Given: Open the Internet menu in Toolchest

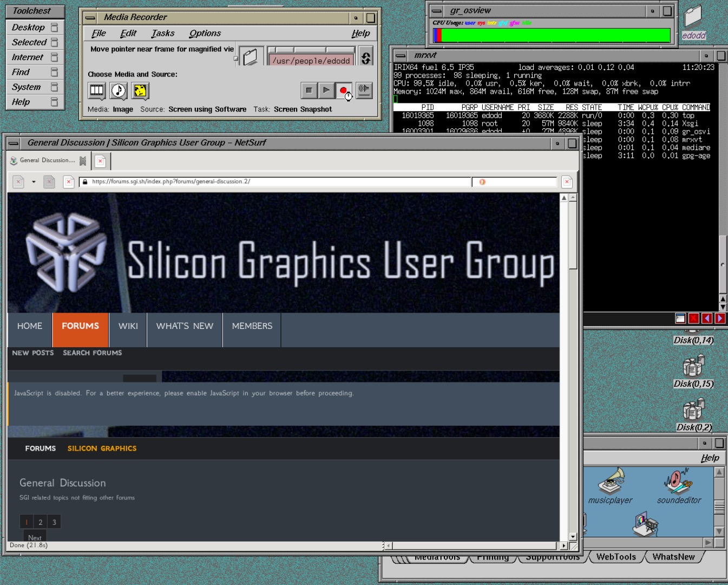Looking at the screenshot, I should click(x=35, y=57).
